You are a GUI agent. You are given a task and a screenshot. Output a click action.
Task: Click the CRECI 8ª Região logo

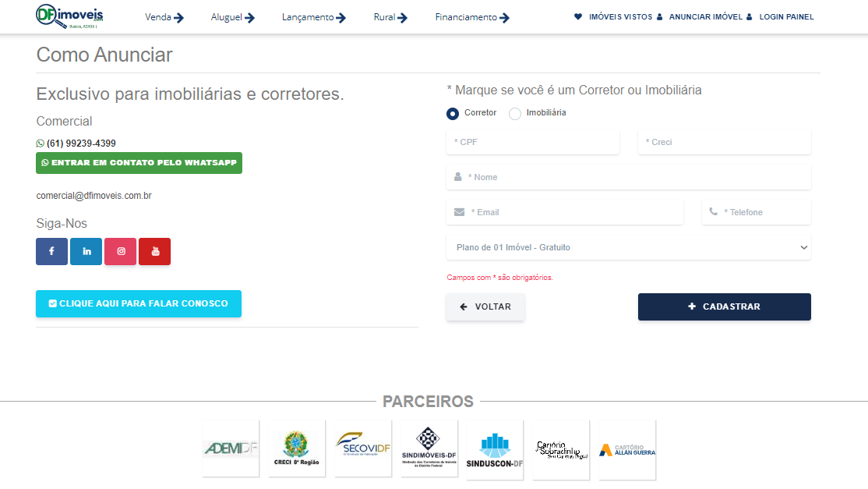pos(297,448)
